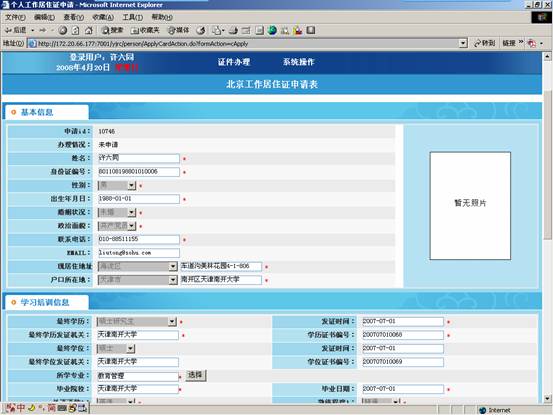Open the 证件办理 navigation menu
The image size is (553, 415).
(234, 62)
